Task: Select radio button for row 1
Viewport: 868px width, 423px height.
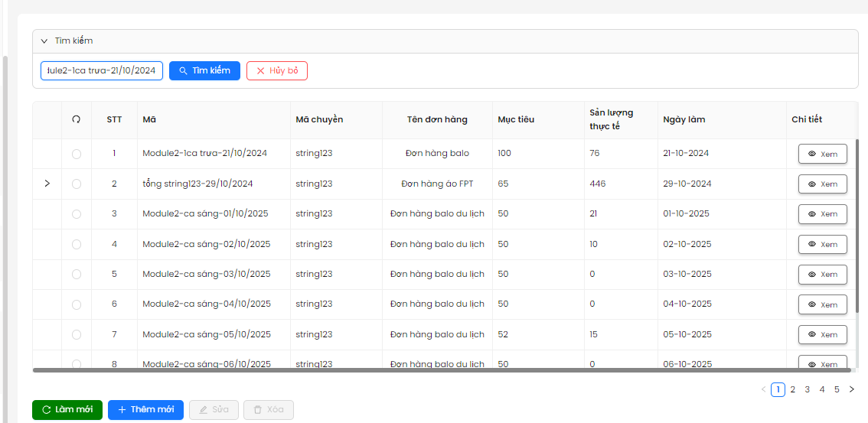Action: point(76,154)
